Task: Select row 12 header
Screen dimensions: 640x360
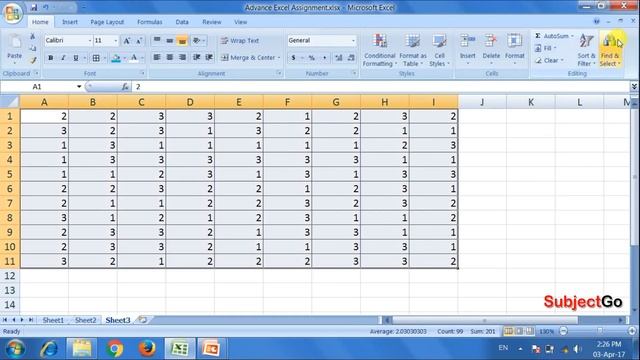Action: tap(10, 276)
